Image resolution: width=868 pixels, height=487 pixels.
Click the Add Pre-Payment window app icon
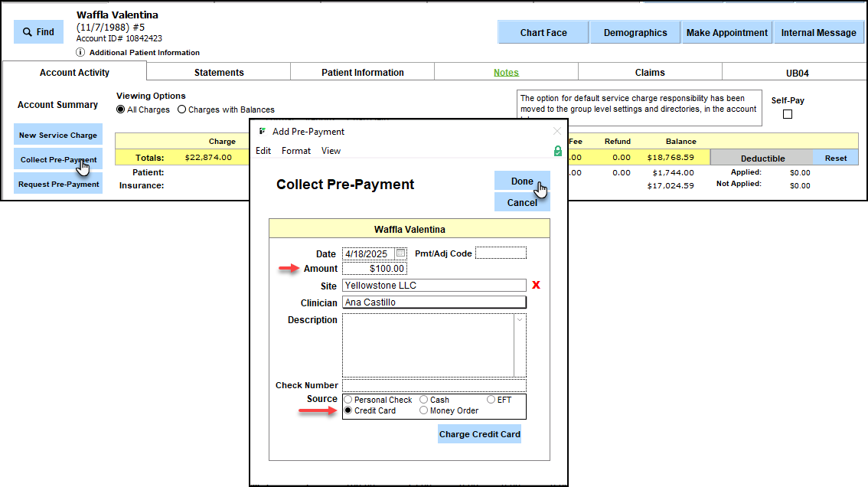(x=263, y=132)
